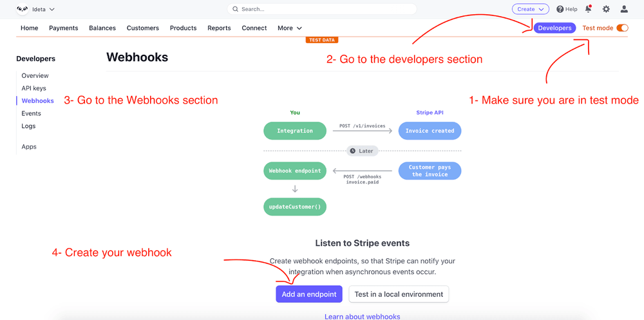This screenshot has width=644, height=320.
Task: Click POST /v1/invoices label
Action: 362,126
